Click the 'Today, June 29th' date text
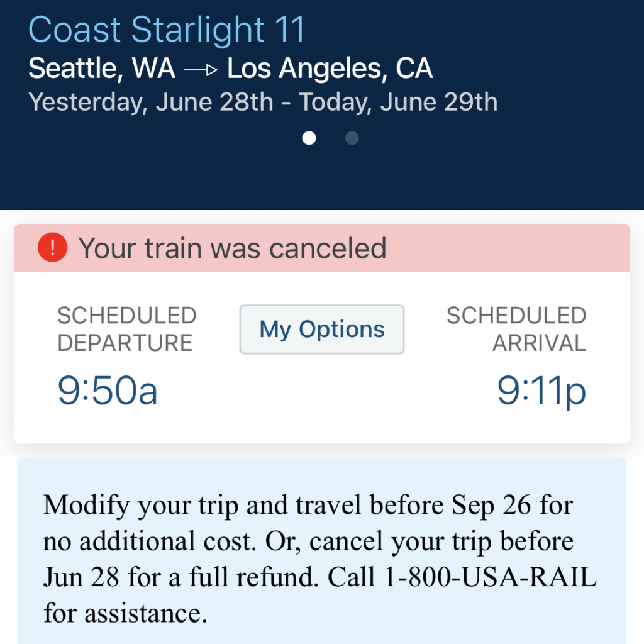This screenshot has width=644, height=644. coord(397,102)
